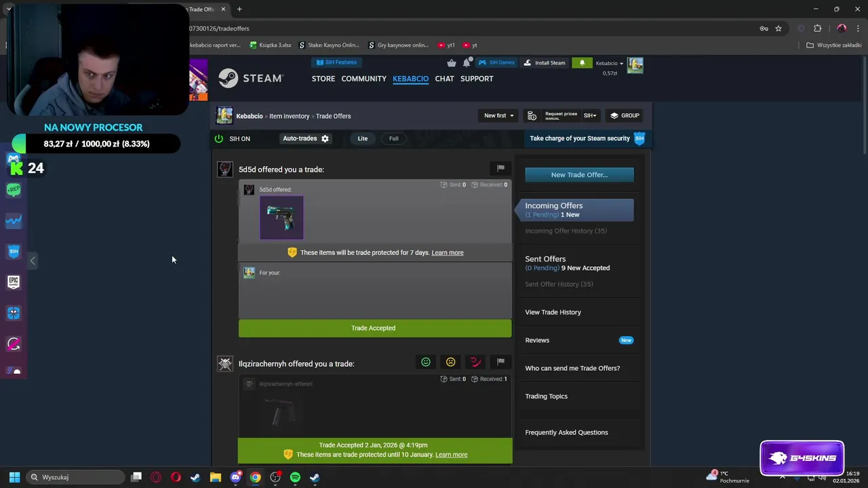
Task: Click Learn more about 7-day trade protection
Action: [448, 253]
